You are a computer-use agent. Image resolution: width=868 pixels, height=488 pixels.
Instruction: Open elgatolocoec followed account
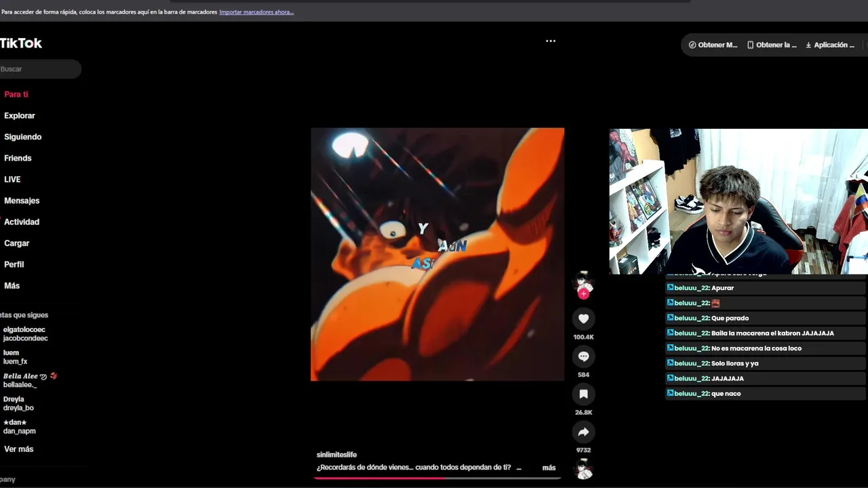tap(25, 333)
